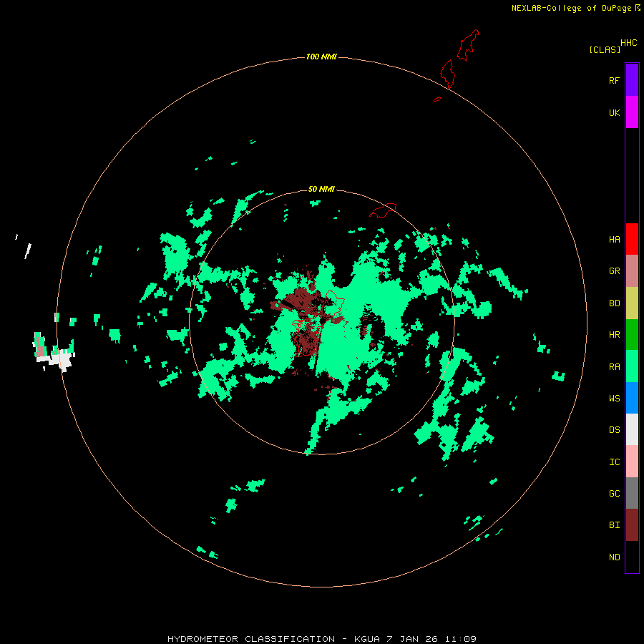Click the GC legend label

614,494
